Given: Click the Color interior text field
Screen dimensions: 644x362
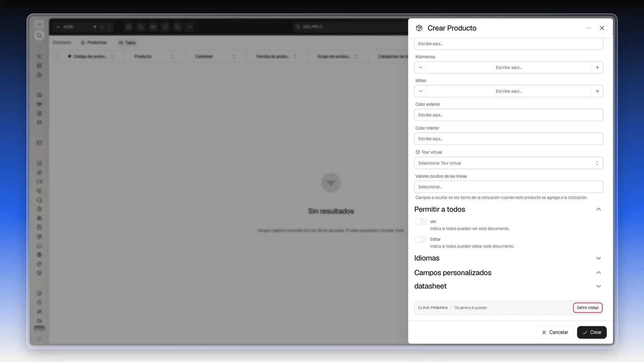Looking at the screenshot, I should [x=509, y=139].
